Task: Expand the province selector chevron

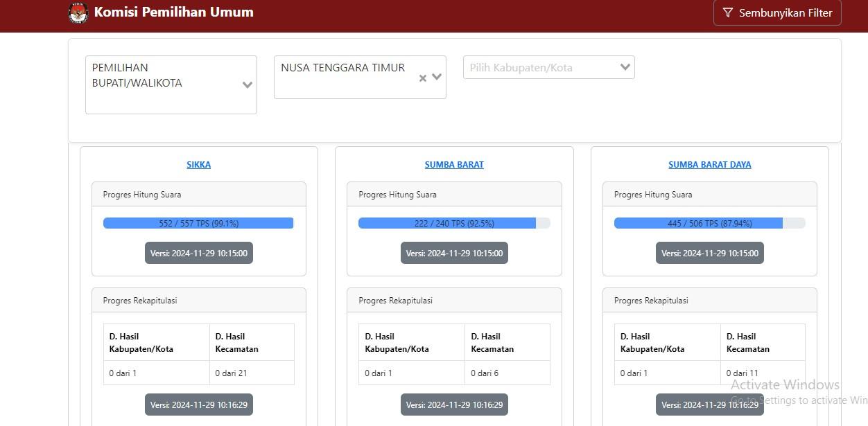Action: tap(436, 77)
